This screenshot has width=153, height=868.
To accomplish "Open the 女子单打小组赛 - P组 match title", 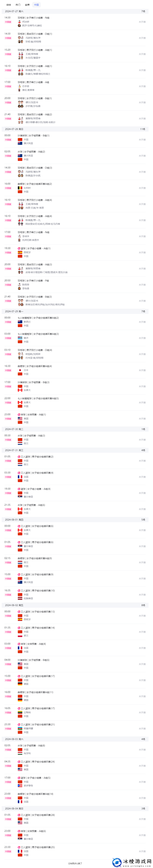I will point(34,280).
